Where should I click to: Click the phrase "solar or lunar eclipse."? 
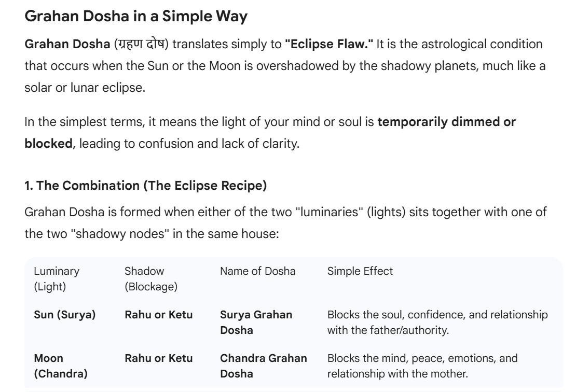85,87
